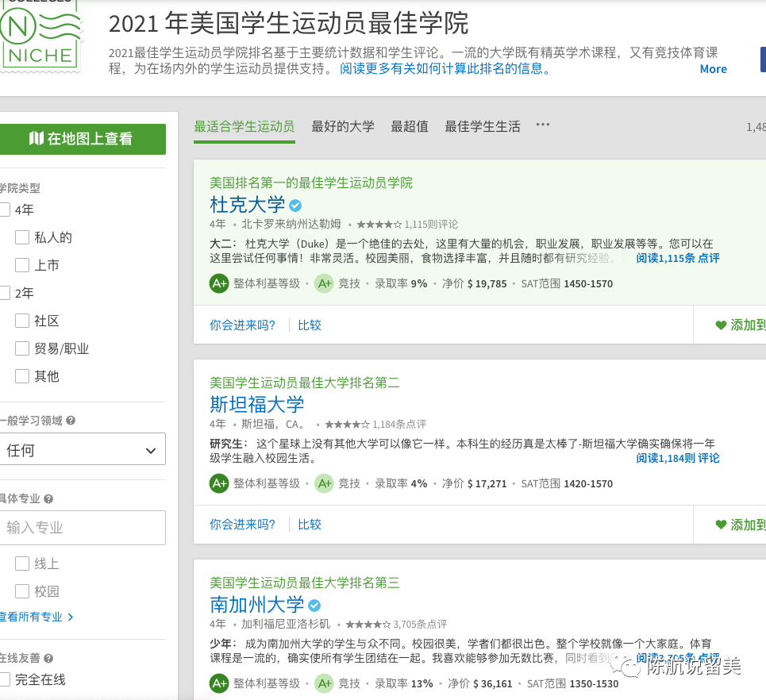Viewport: 766px width, 700px height.
Task: Switch to the 最佳学生生活 tab
Action: (x=482, y=127)
